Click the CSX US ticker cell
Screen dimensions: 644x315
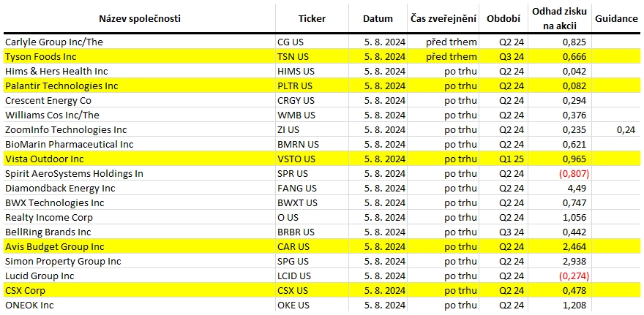click(x=312, y=290)
